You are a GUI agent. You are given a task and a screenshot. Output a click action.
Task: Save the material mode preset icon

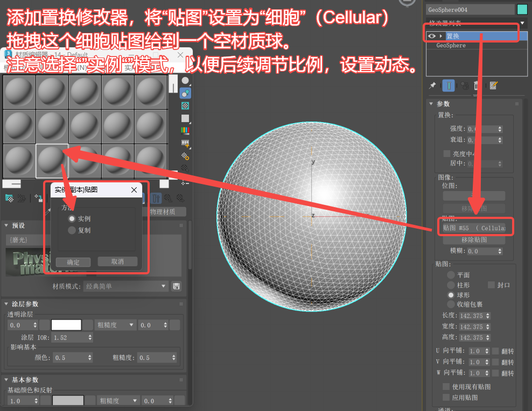(x=176, y=286)
